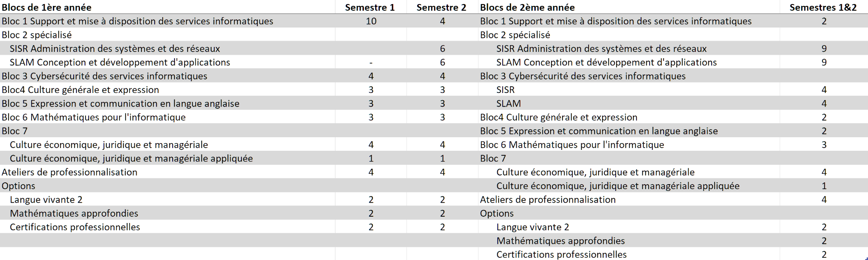Select first-year "Bloc 3 Cybersécurité des services informatiques"

pyautogui.click(x=104, y=76)
